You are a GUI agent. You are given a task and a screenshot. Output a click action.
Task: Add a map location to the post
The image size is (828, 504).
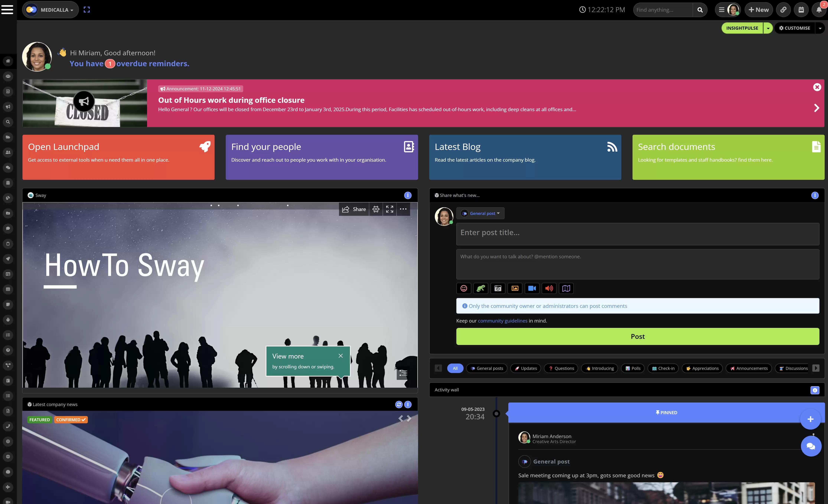pyautogui.click(x=566, y=288)
